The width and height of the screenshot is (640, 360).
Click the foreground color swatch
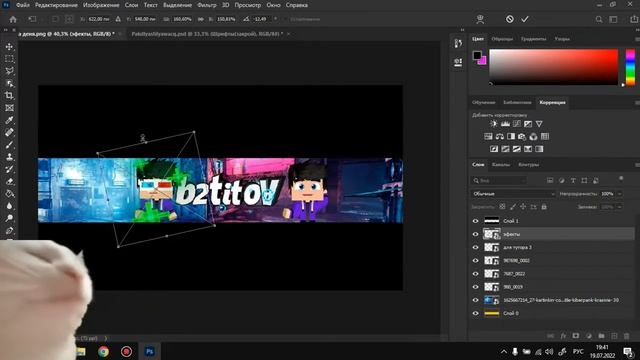477,55
